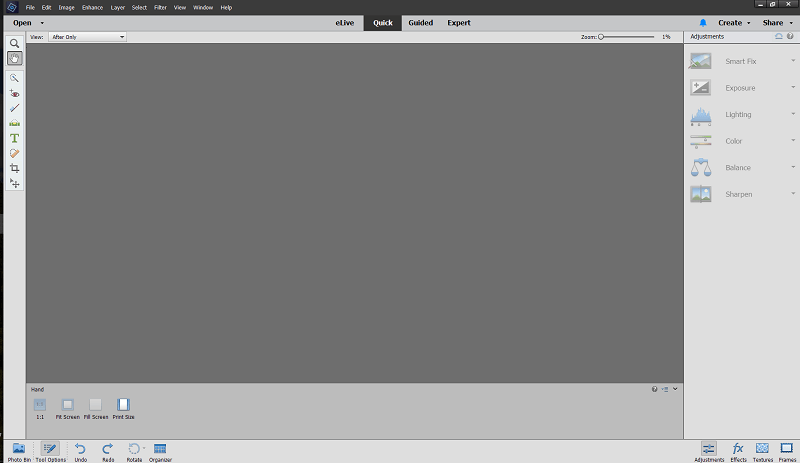Show the Textures panel
This screenshot has height=463, width=800.
[x=762, y=452]
